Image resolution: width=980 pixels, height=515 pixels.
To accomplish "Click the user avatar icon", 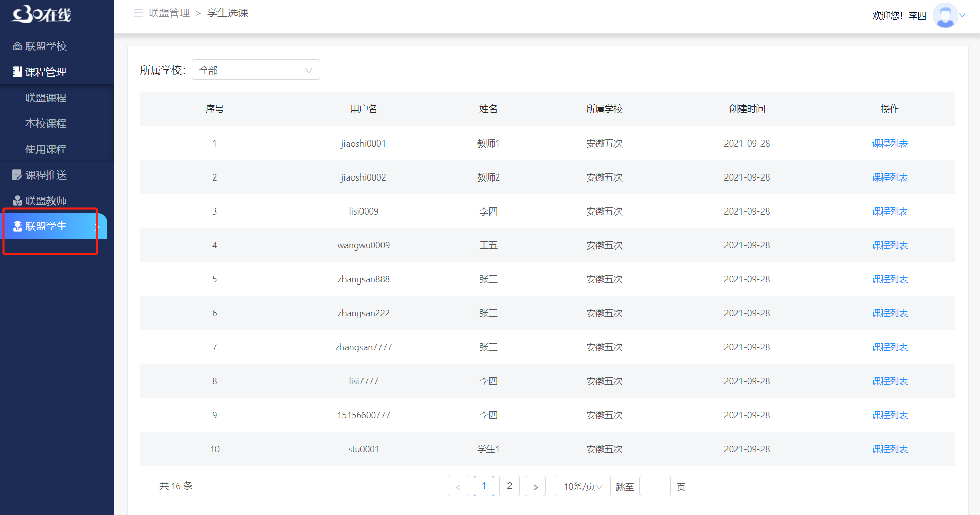I will coord(945,15).
